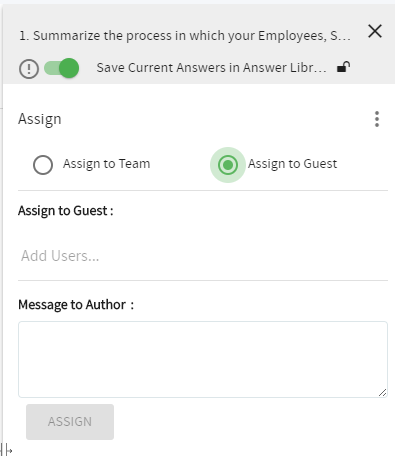Select the Assign to Guest radio button
The height and width of the screenshot is (456, 395).
[x=228, y=165]
